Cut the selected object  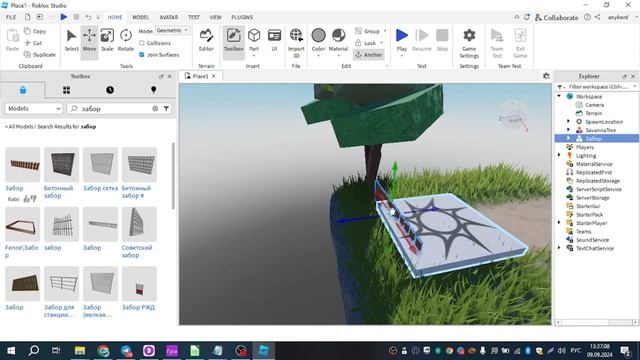point(33,43)
